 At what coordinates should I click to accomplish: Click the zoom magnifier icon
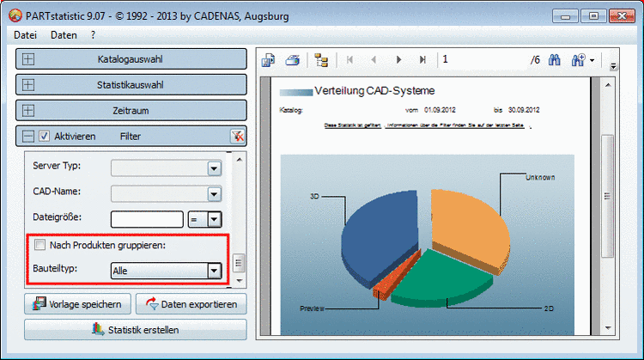[578, 60]
